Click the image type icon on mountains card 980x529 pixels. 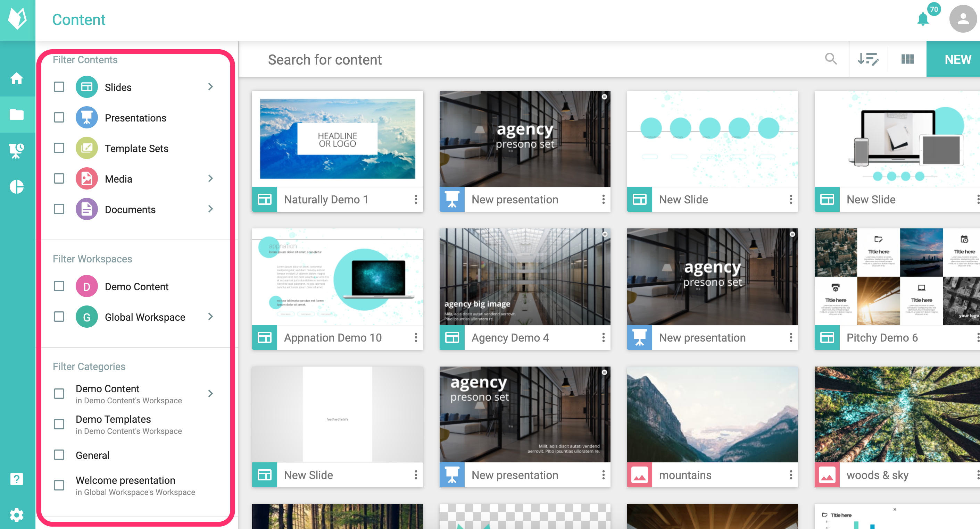[x=640, y=475]
